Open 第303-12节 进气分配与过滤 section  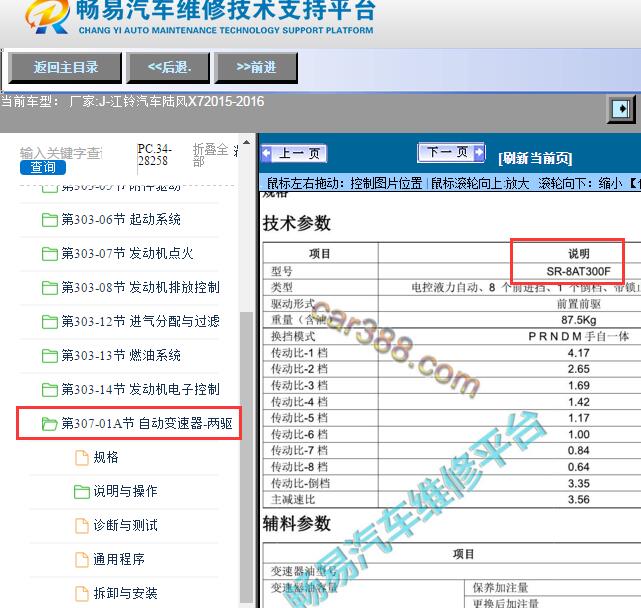click(140, 322)
